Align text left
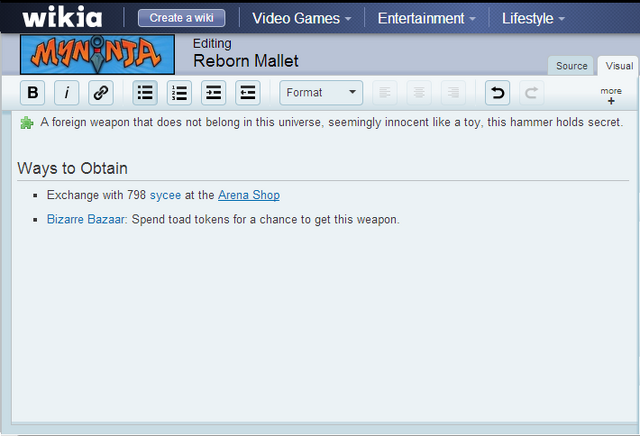This screenshot has height=436, width=640. point(384,93)
